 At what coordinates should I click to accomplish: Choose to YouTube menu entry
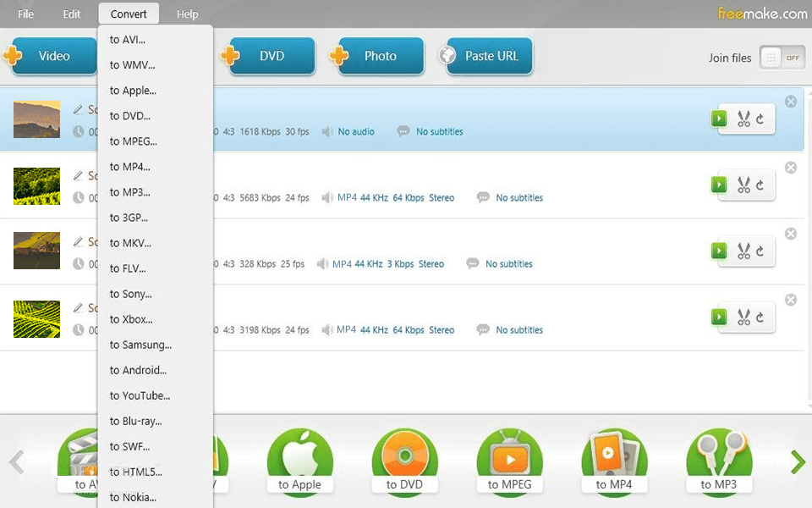click(x=140, y=395)
